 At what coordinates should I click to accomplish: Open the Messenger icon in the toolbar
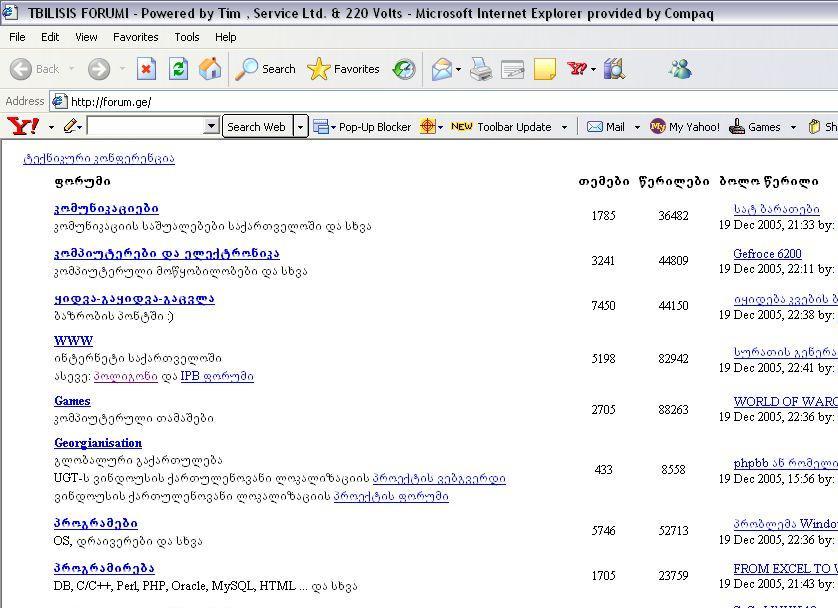click(681, 69)
